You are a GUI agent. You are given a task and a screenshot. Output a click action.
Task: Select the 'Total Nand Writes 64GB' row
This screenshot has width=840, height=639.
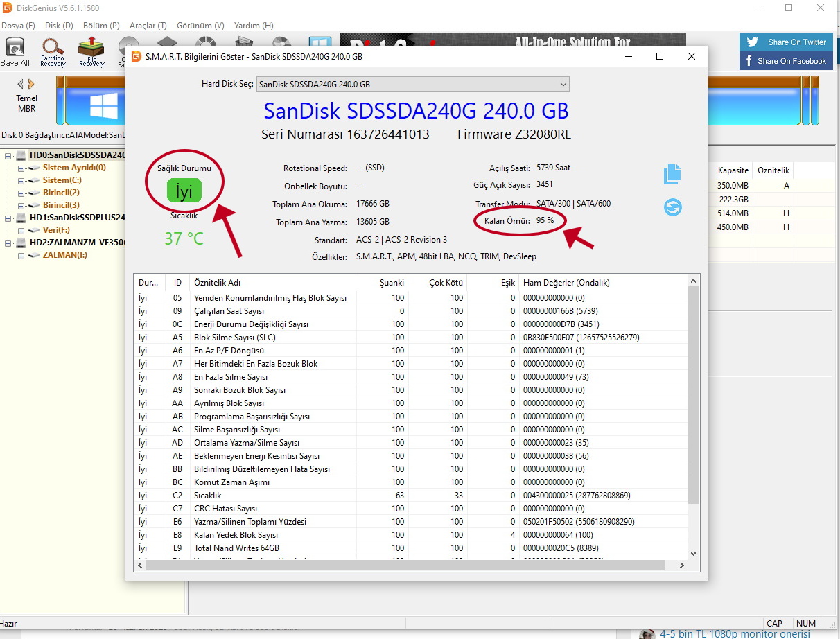click(x=411, y=548)
